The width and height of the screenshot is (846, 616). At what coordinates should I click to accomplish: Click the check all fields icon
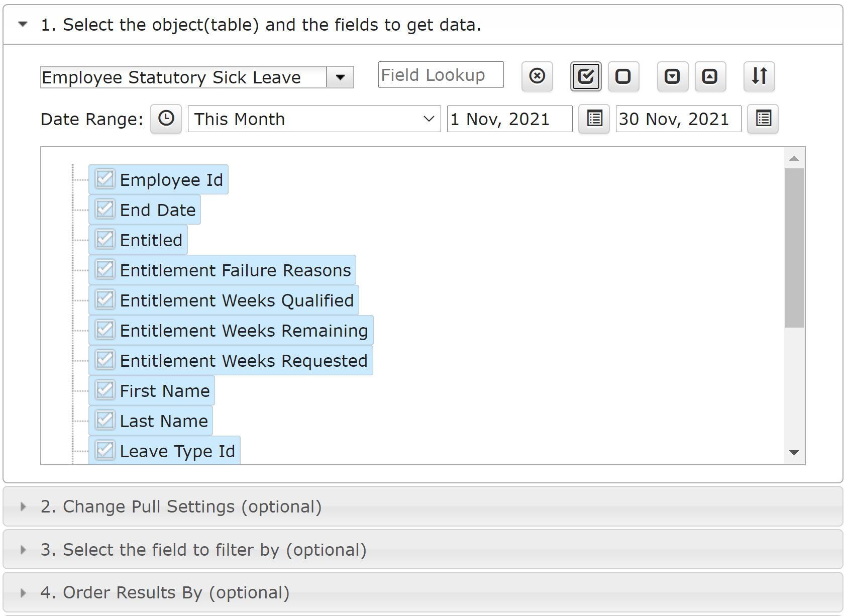586,76
